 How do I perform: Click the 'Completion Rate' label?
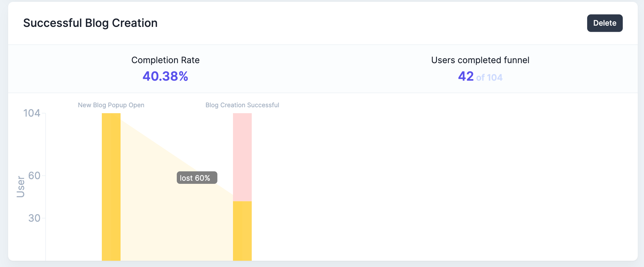(x=165, y=60)
